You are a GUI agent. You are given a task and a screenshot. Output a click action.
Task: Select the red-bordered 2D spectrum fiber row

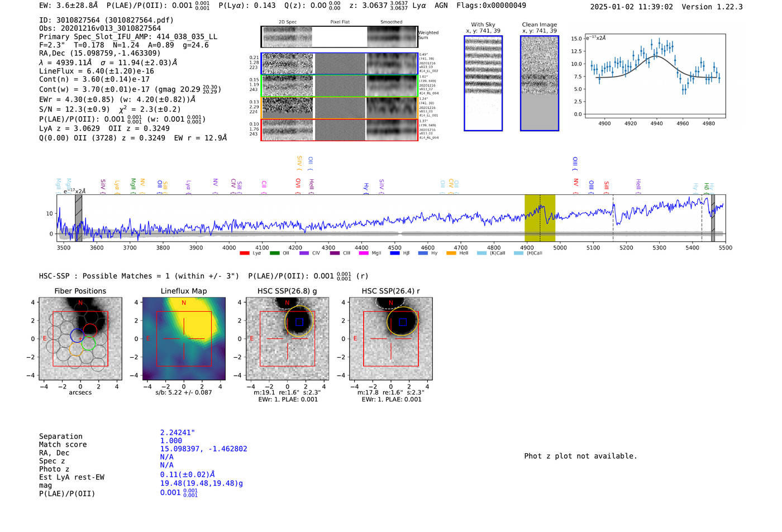click(x=339, y=130)
